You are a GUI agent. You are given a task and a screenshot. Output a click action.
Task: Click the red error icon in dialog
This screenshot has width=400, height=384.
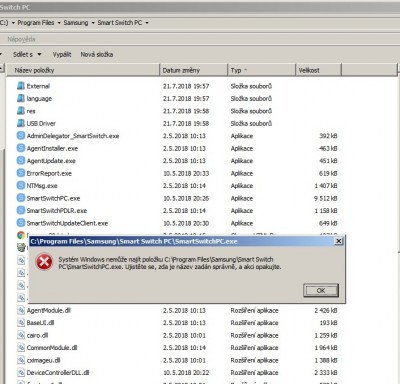(x=44, y=262)
